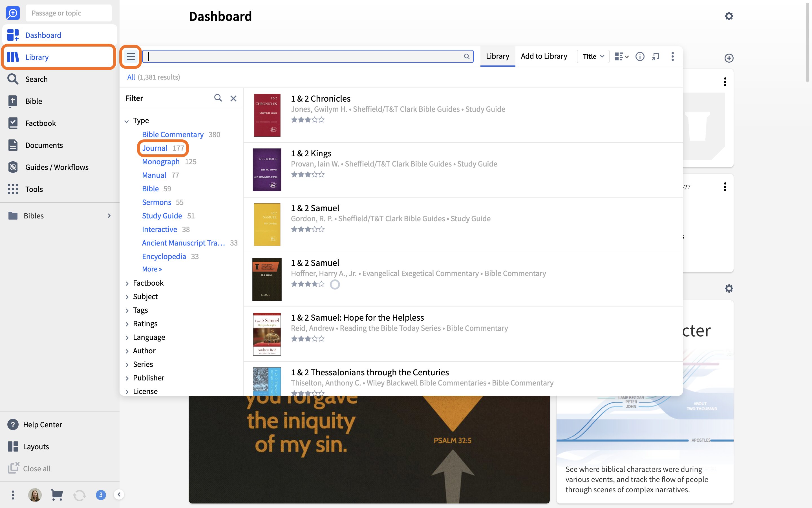This screenshot has width=812, height=508.
Task: Open the Title sort dropdown
Action: coord(593,56)
